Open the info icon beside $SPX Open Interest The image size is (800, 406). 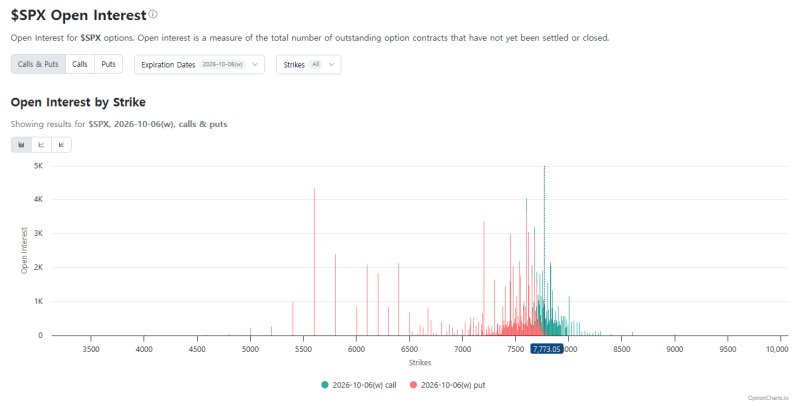pos(153,14)
